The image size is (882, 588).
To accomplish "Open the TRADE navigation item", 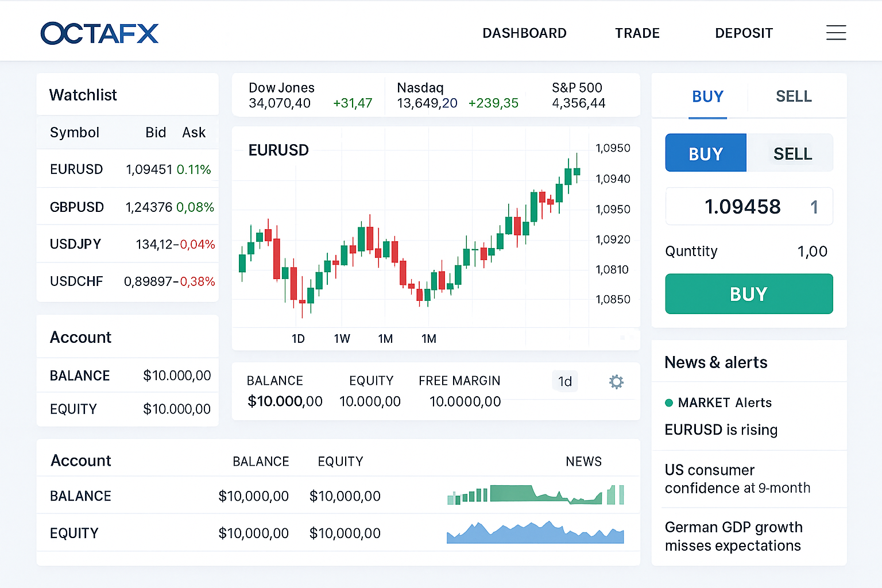I will point(637,33).
